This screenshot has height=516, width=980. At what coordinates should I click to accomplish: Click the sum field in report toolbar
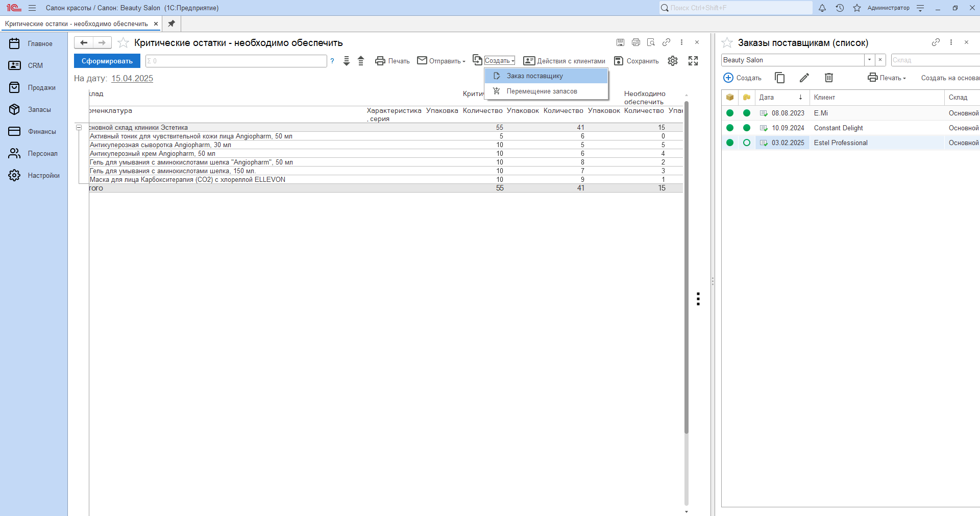236,61
